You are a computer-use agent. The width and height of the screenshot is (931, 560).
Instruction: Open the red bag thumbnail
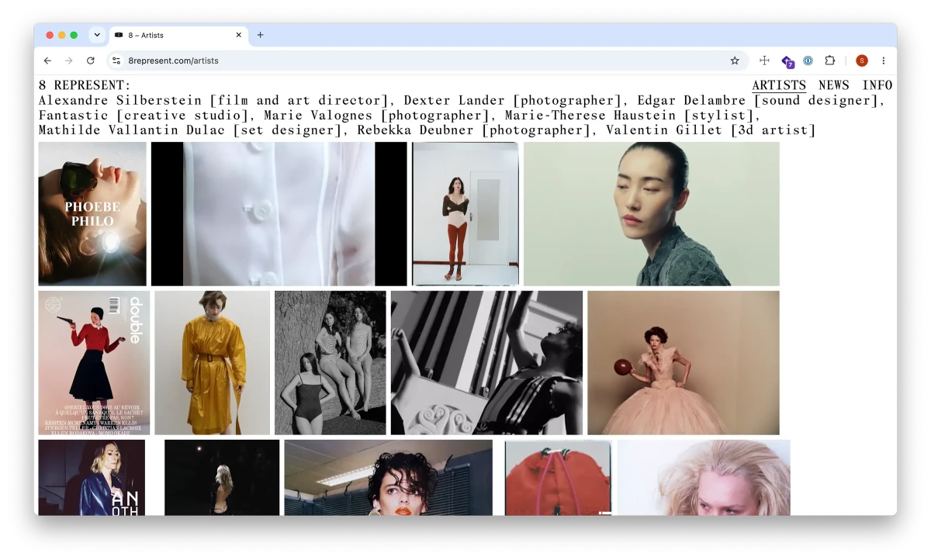559,478
